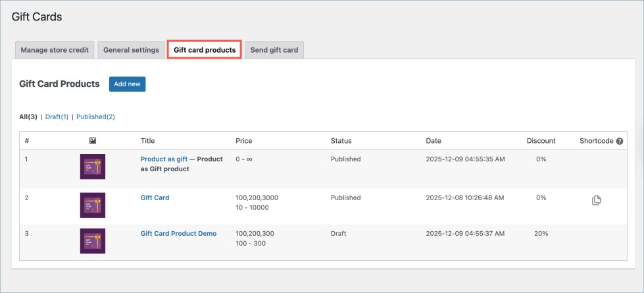The image size is (644, 293).
Task: Click Published status of Product as gift
Action: [x=346, y=159]
